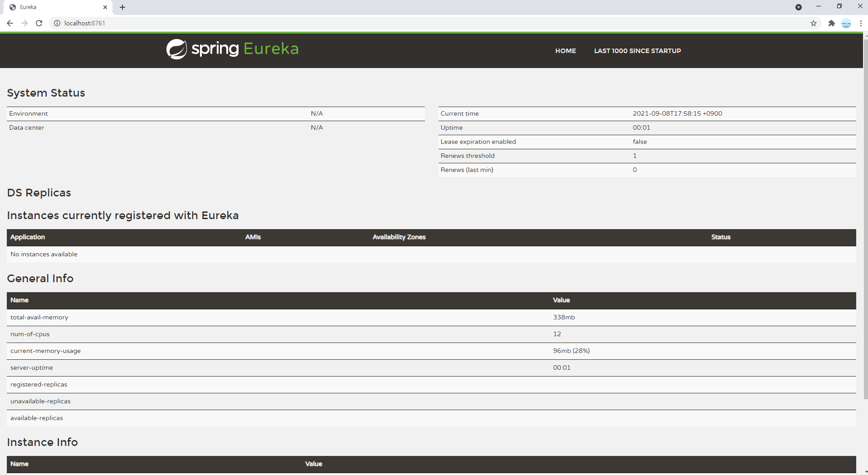The height and width of the screenshot is (475, 868).
Task: Click the 96mb (28%) value
Action: coord(571,351)
